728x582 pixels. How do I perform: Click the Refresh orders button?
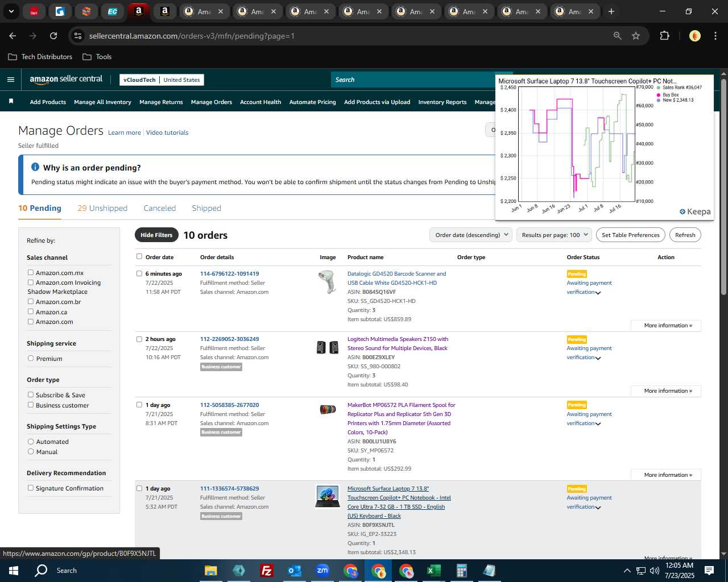click(x=685, y=235)
